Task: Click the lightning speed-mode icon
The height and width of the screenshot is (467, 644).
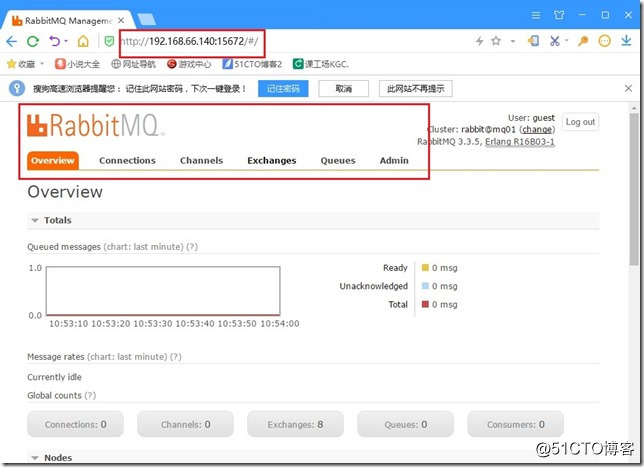Action: (x=479, y=41)
